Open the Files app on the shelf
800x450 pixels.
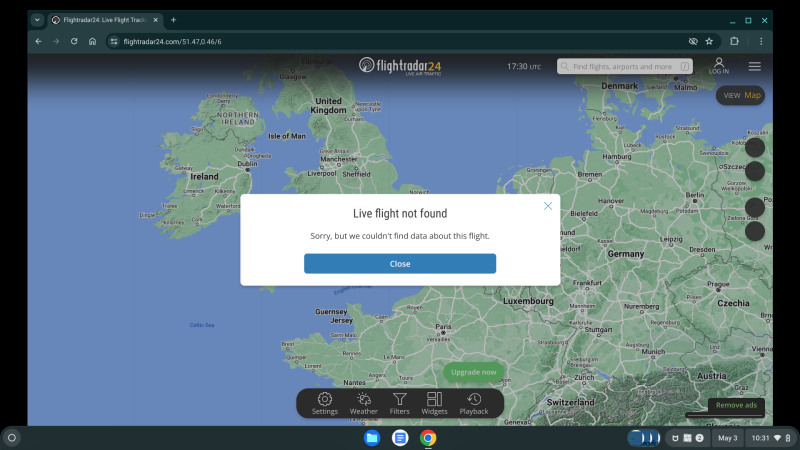(x=372, y=438)
